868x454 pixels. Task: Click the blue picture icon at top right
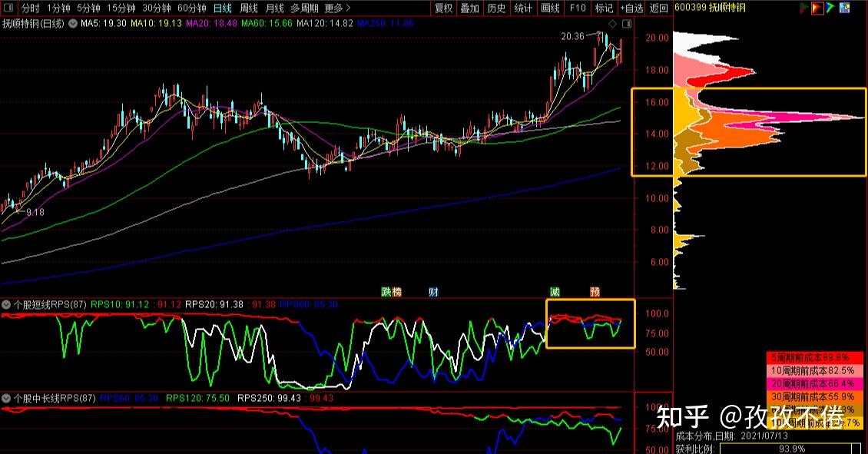click(x=845, y=8)
